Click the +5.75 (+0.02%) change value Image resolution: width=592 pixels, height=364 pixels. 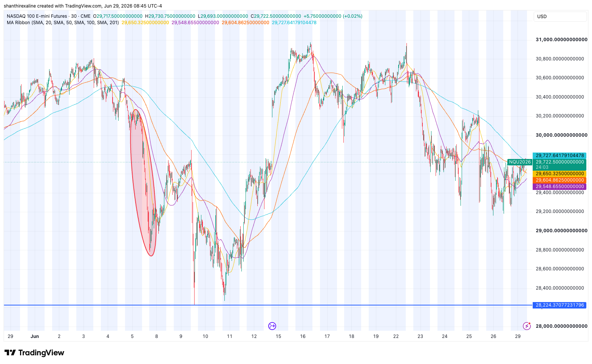[x=333, y=16]
